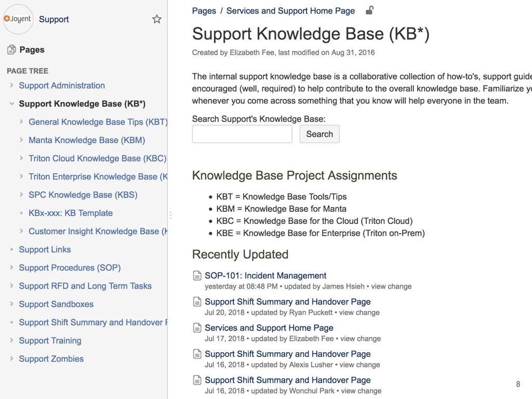
Task: Open SOP-101: Incident Management link
Action: 265,275
